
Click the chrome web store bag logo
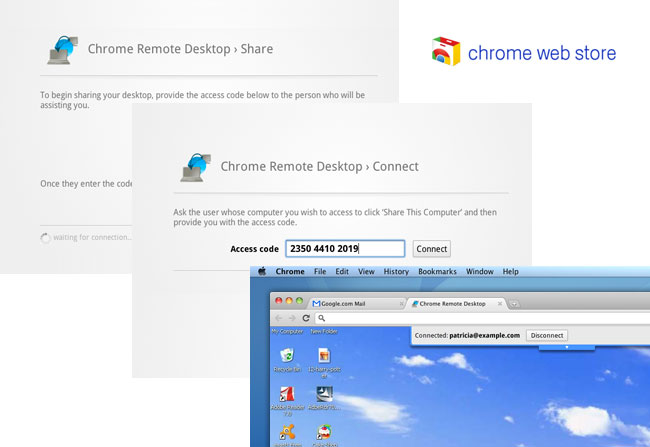point(446,51)
